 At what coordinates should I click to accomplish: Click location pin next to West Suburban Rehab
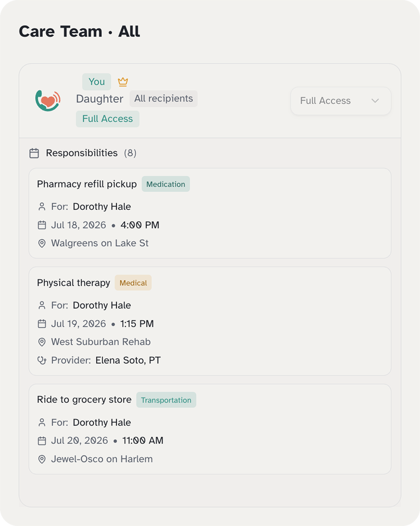[x=42, y=342]
